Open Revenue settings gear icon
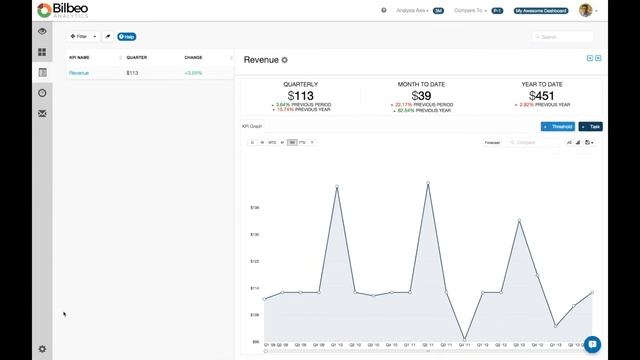The height and width of the screenshot is (360, 640). tap(284, 60)
